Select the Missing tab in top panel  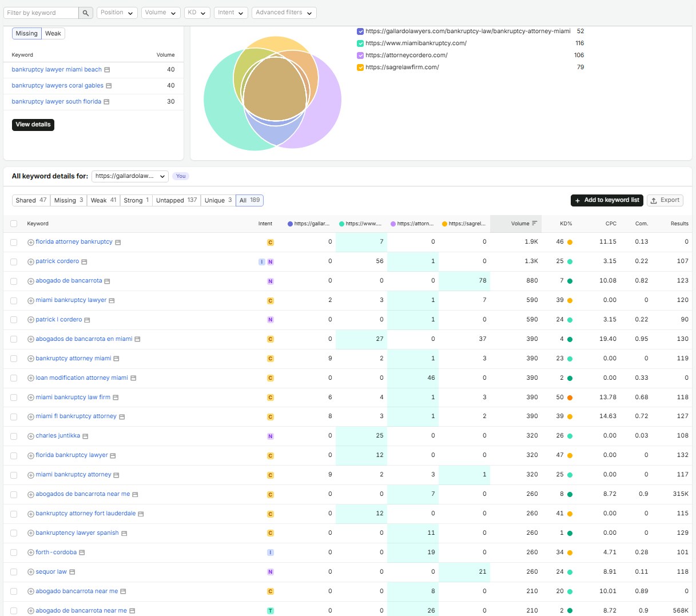(x=27, y=34)
